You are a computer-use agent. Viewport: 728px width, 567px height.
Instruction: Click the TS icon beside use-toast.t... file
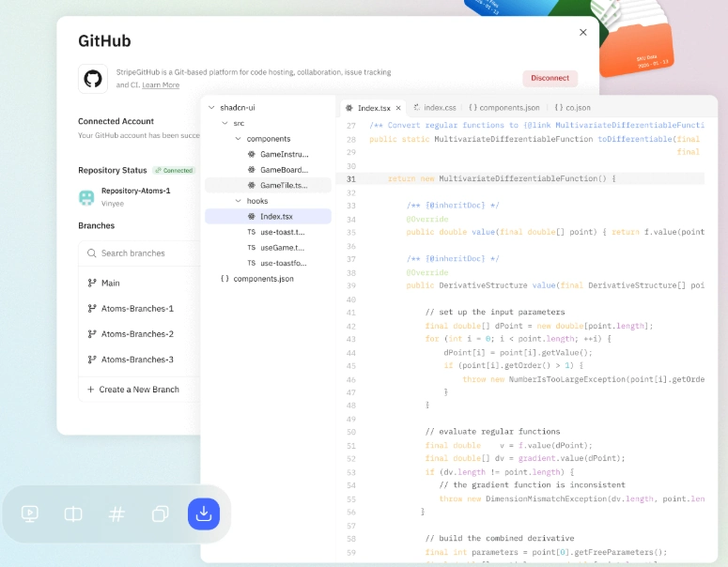pos(251,232)
